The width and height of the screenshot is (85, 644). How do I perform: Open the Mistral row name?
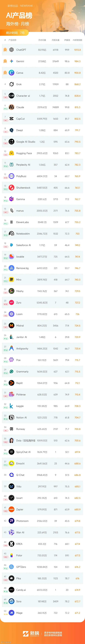point(20,325)
